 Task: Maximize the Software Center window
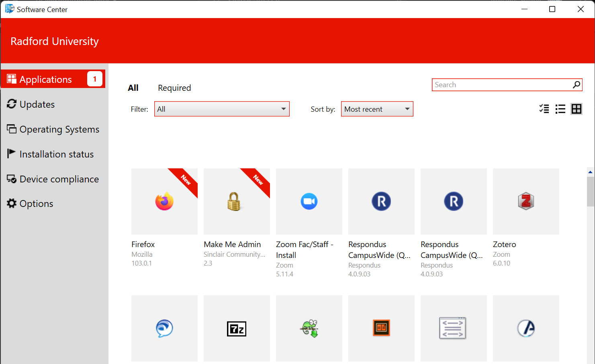[x=552, y=9]
